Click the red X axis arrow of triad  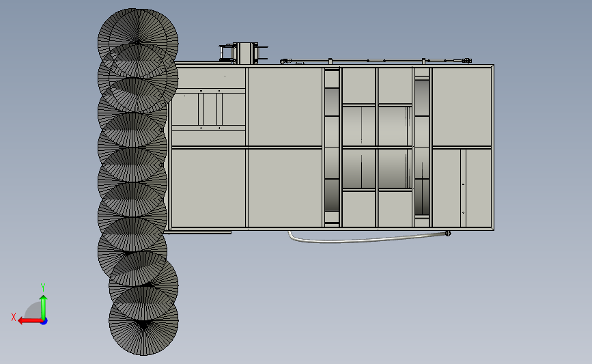[30, 321]
